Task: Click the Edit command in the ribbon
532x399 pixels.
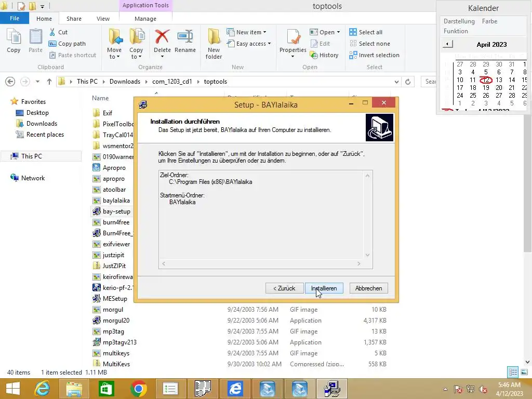Action: pos(320,44)
